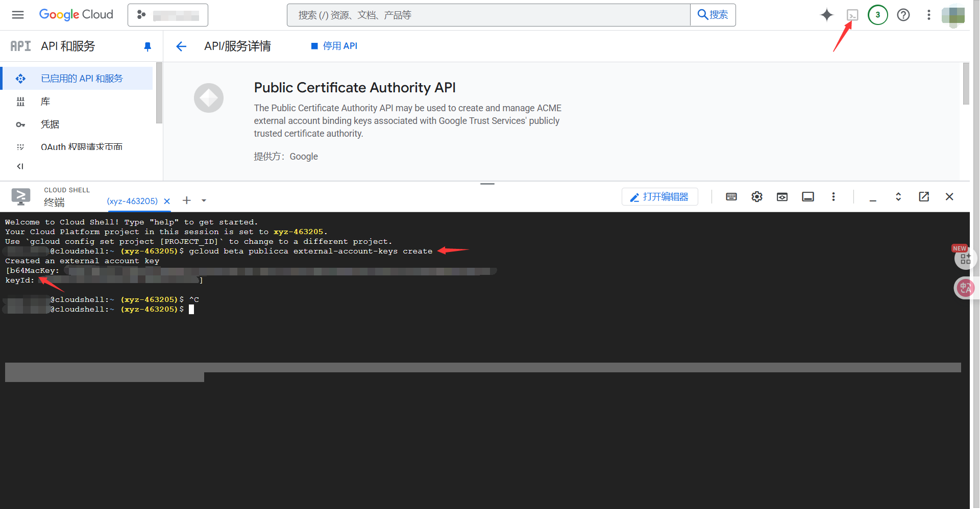Open the Cloud Shell three-dot more menu
The image size is (980, 509).
coord(834,197)
